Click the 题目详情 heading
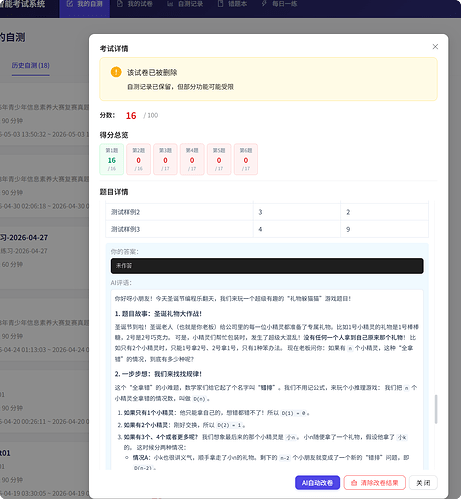Screen dimensions: 461x499 pos(114,192)
